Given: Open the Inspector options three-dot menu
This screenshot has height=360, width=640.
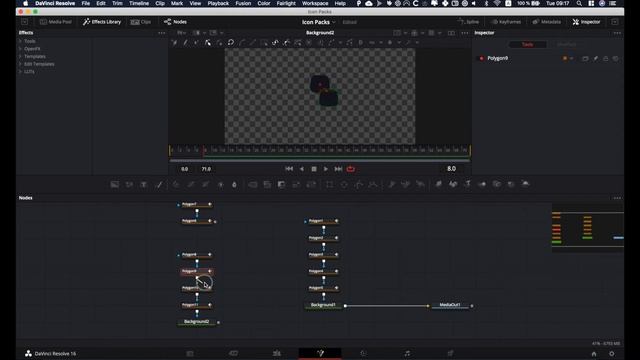Looking at the screenshot, I should coord(617,33).
